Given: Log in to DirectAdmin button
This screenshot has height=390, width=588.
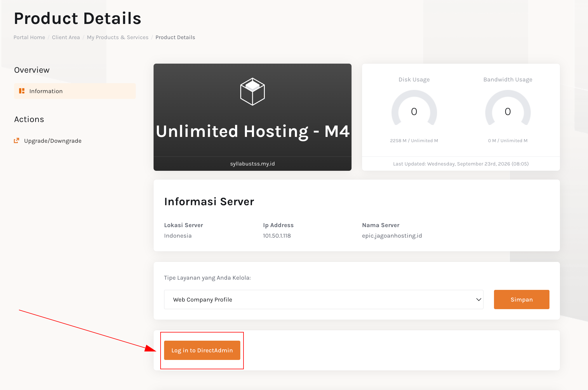Looking at the screenshot, I should coord(202,350).
